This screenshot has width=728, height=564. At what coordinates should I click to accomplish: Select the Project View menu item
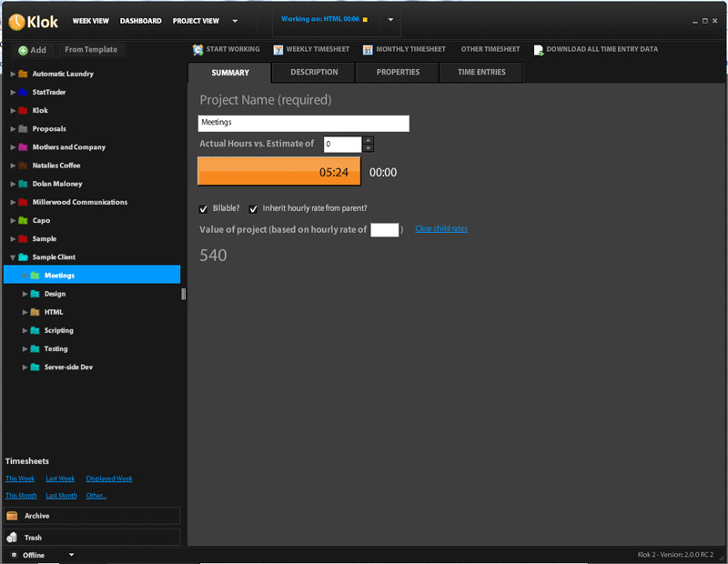click(x=196, y=21)
